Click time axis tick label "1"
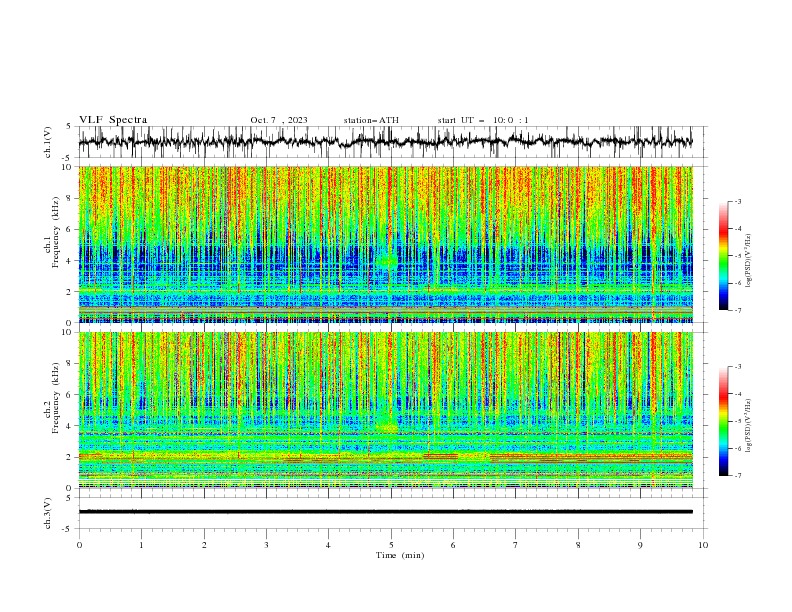The width and height of the screenshot is (792, 612). (x=141, y=545)
